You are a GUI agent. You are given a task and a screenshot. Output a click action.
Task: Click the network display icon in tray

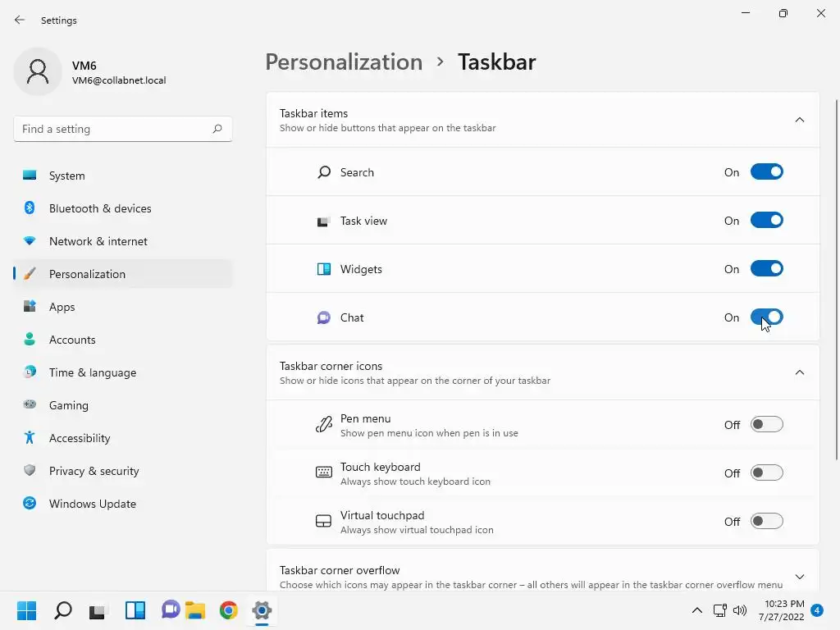(x=719, y=610)
